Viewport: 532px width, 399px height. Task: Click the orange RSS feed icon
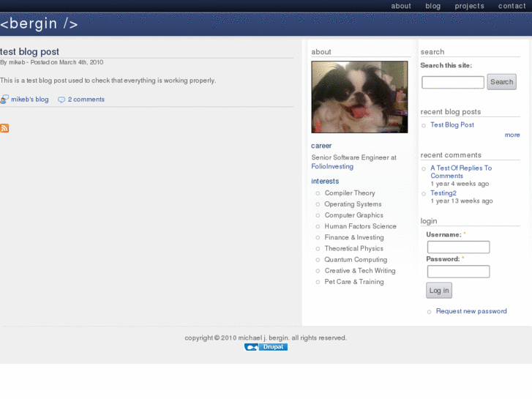coord(4,128)
